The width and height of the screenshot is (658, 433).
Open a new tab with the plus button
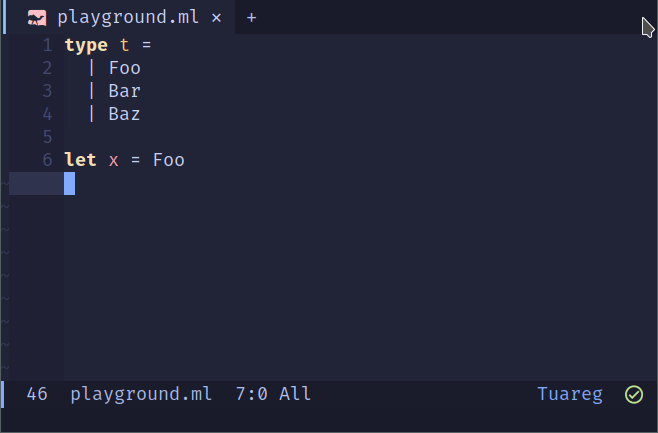click(x=251, y=18)
